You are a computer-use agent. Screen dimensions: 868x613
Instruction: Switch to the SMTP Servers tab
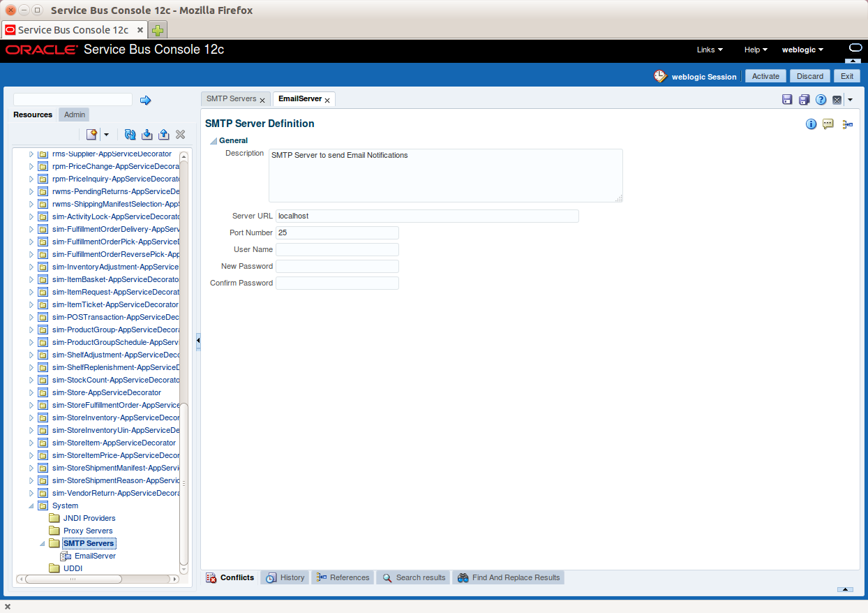(231, 99)
